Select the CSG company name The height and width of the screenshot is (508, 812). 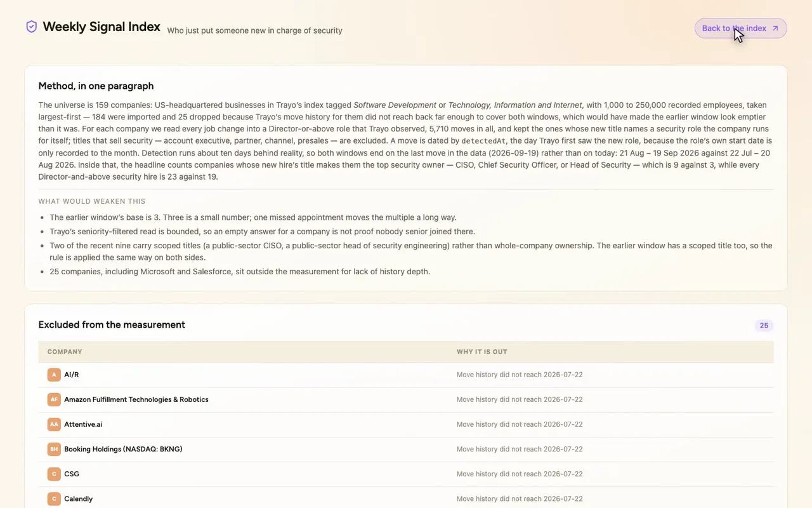click(x=72, y=474)
